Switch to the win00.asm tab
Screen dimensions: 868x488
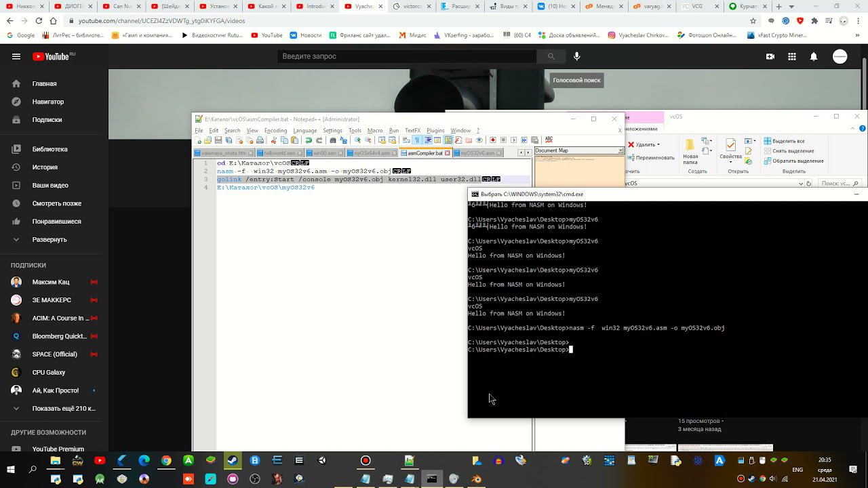pyautogui.click(x=324, y=153)
